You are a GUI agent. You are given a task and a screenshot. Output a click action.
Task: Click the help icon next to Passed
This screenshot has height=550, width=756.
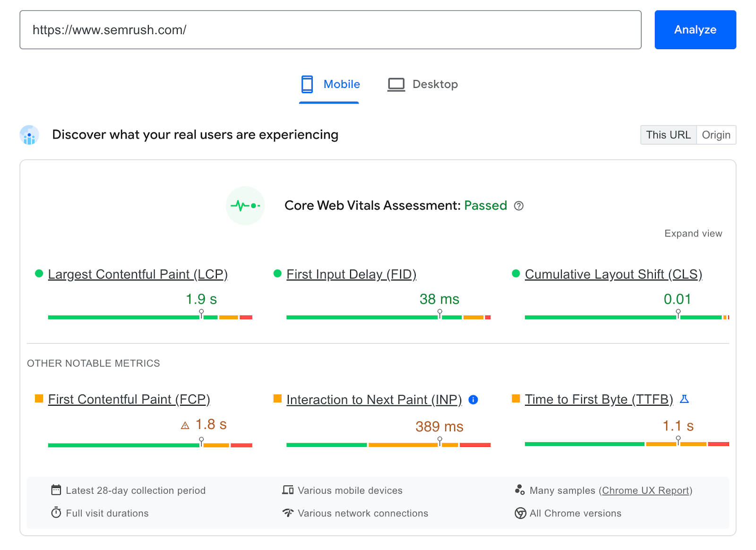pyautogui.click(x=518, y=206)
